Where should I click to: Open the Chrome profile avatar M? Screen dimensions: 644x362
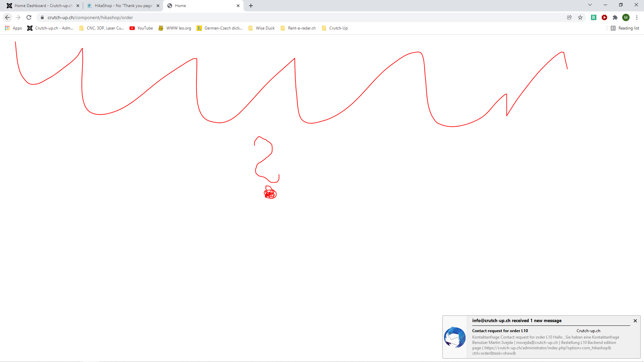pyautogui.click(x=626, y=17)
